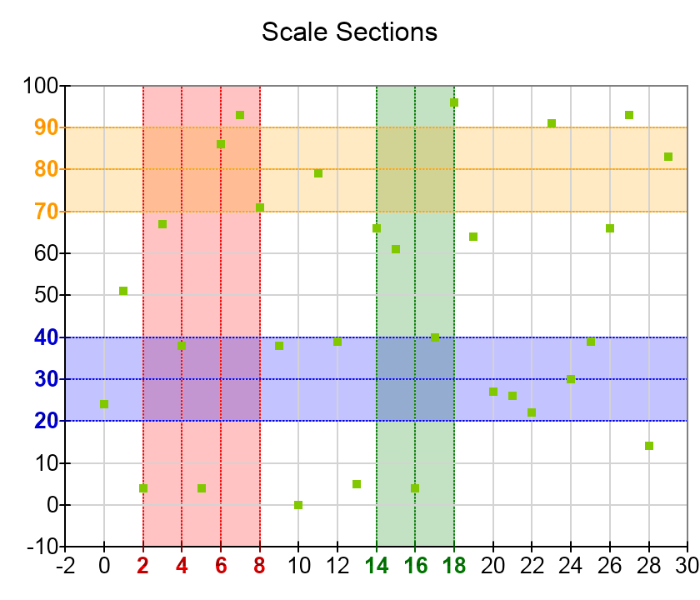Click the blue '20' y-axis label

(46, 422)
